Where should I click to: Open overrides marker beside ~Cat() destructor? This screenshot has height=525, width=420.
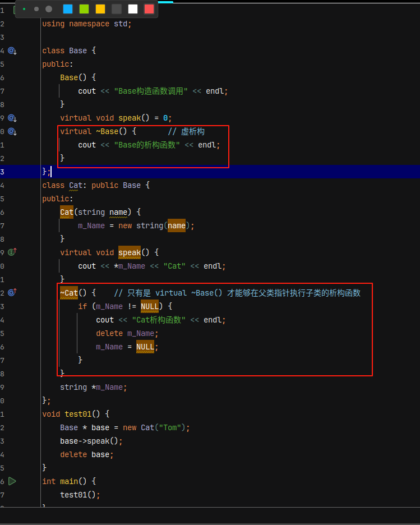click(12, 292)
